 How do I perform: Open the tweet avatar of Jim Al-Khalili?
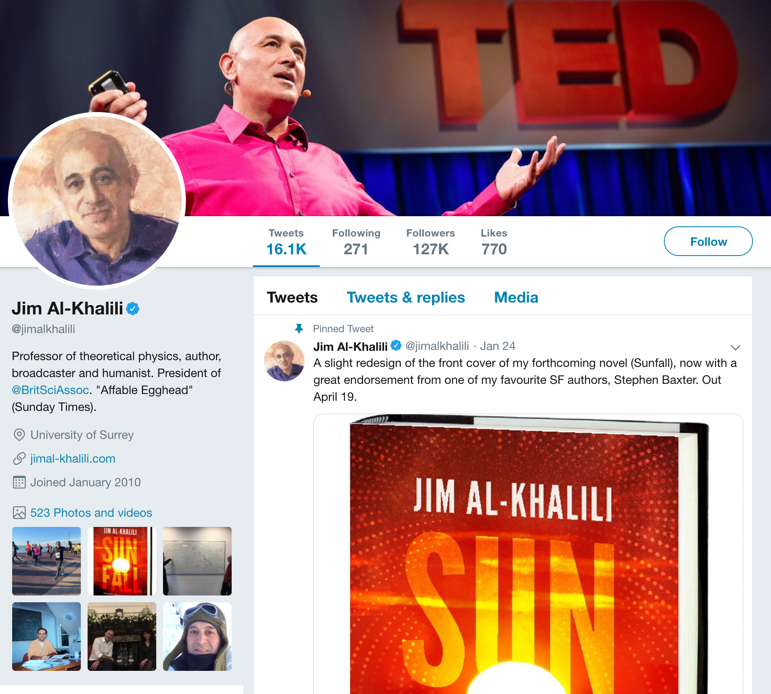click(x=284, y=361)
